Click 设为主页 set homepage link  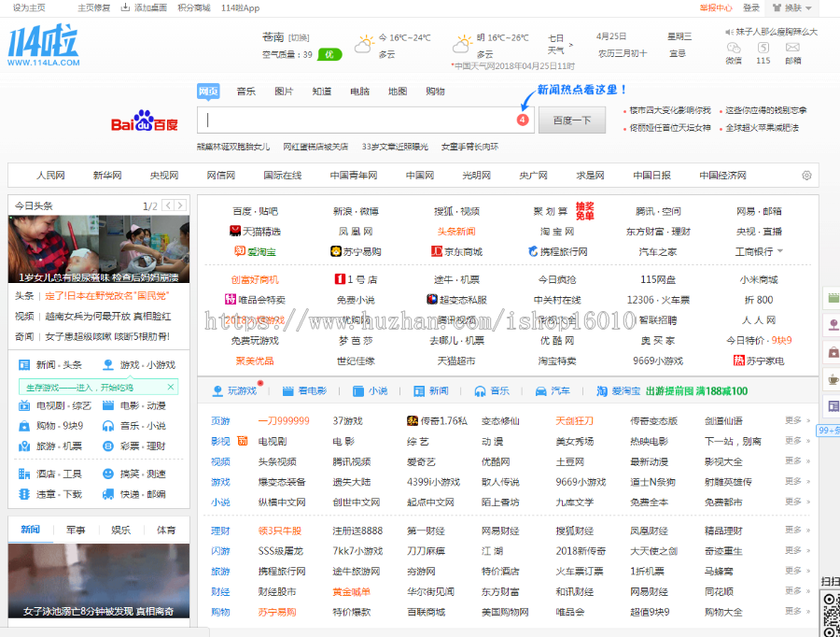(29, 7)
